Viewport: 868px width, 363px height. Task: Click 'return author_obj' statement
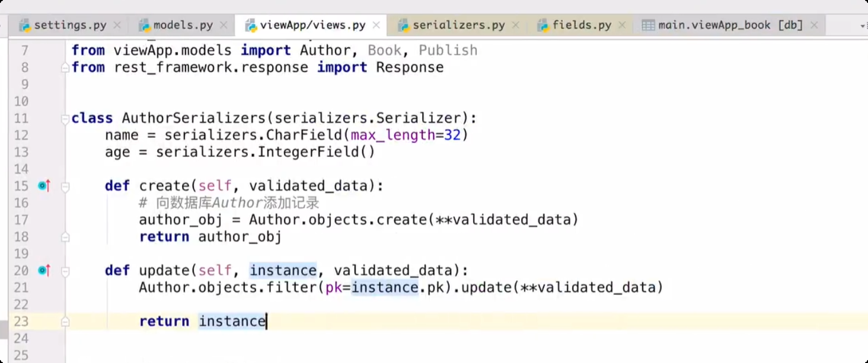210,237
